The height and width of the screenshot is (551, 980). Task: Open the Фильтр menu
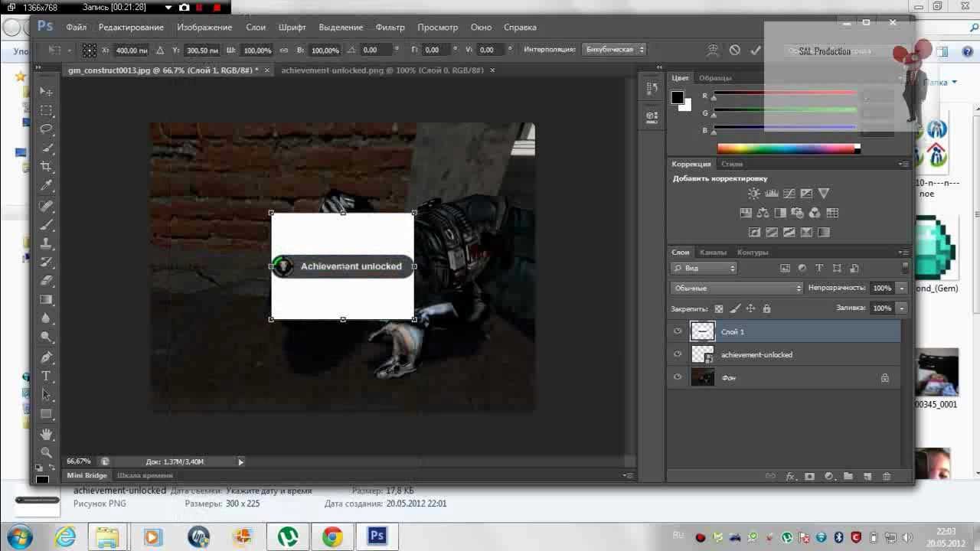(x=390, y=28)
